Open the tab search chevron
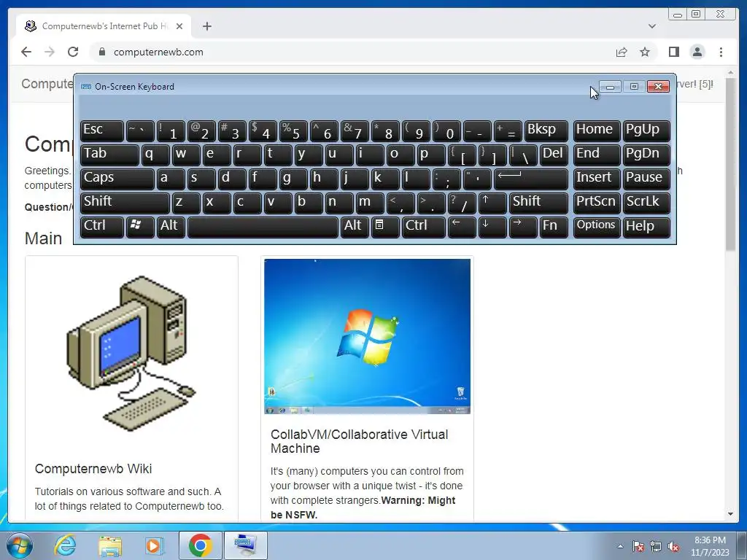Viewport: 747px width, 560px height. pyautogui.click(x=651, y=26)
